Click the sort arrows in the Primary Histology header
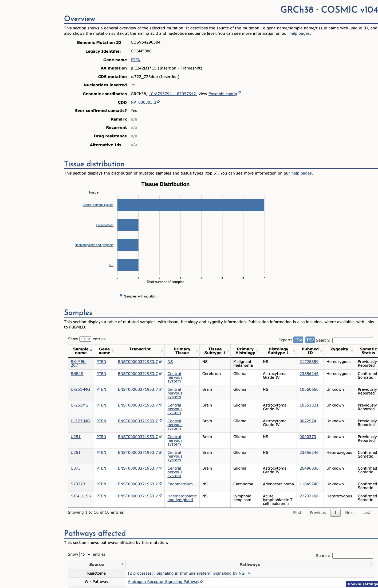Screen dimensions: 378x588 (x=257, y=351)
